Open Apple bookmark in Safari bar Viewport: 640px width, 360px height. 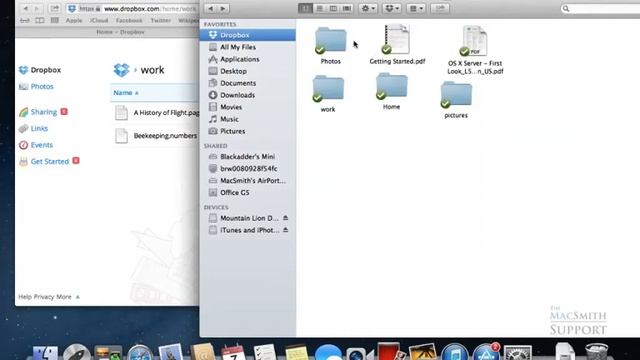tap(74, 20)
